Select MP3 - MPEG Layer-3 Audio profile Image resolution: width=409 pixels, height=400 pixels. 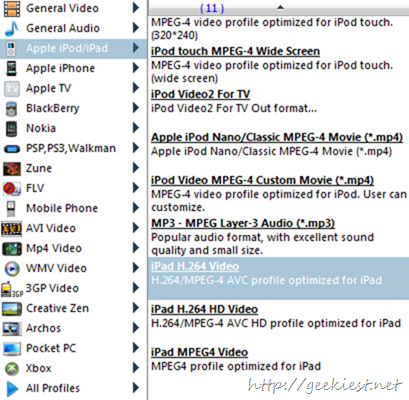tap(243, 223)
